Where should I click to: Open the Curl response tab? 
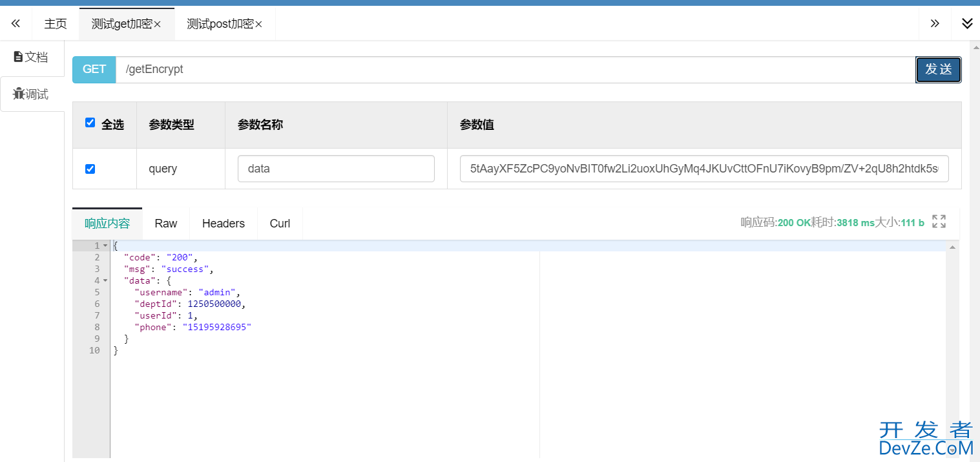280,224
